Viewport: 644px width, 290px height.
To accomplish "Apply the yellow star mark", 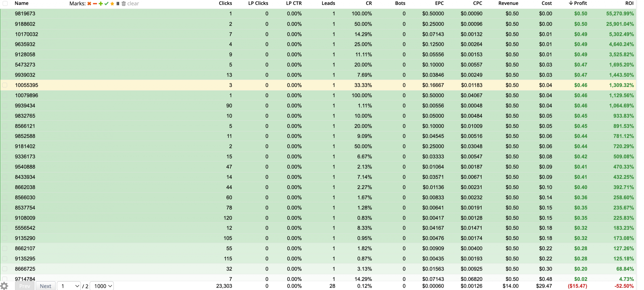I will coord(112,3).
